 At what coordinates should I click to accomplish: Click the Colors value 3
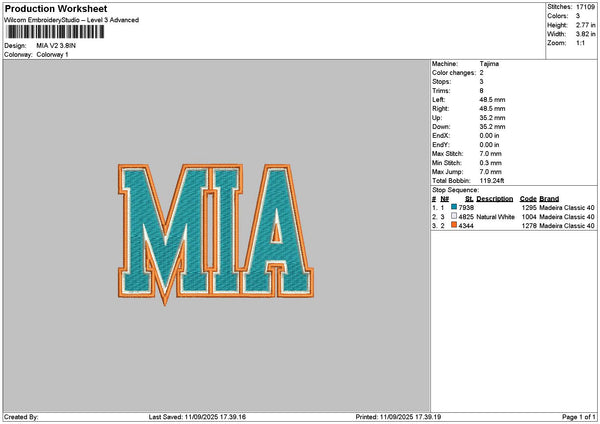point(578,16)
